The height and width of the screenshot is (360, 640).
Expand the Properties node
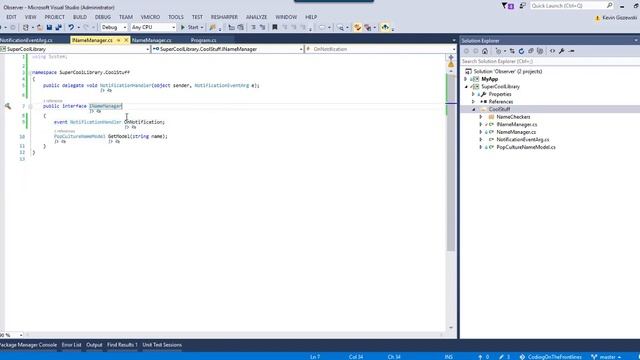coord(473,94)
